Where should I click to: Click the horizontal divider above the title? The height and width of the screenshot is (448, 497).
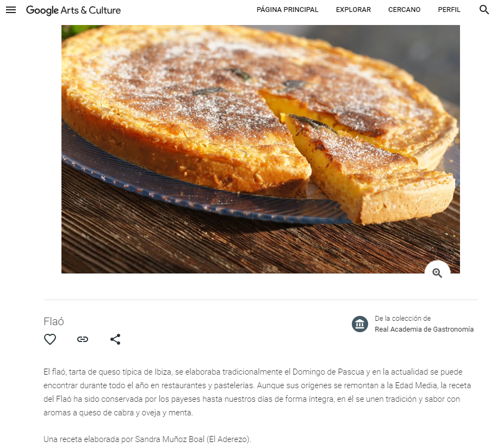(x=260, y=300)
